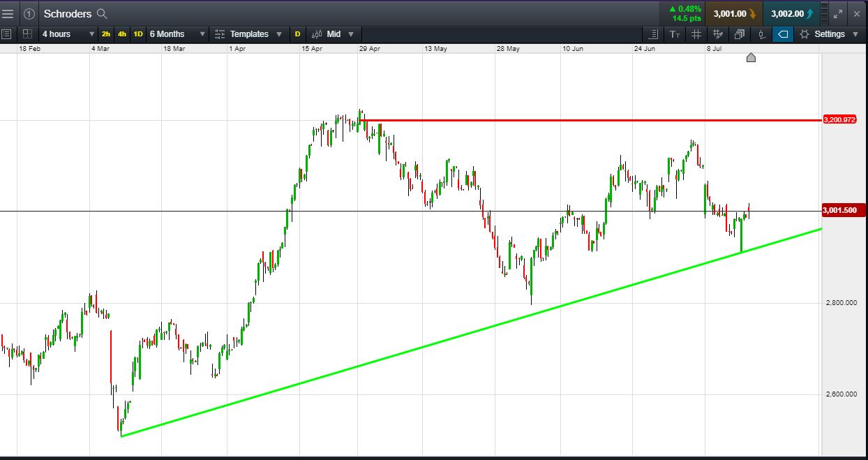Image resolution: width=868 pixels, height=460 pixels.
Task: Click the 8 Jul date label
Action: [x=716, y=49]
